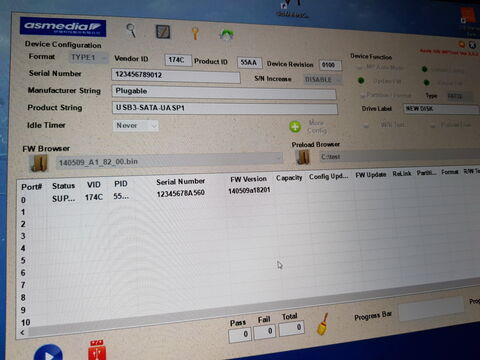Click the Serial Number column header
Image resolution: width=480 pixels, height=360 pixels.
pyautogui.click(x=181, y=182)
